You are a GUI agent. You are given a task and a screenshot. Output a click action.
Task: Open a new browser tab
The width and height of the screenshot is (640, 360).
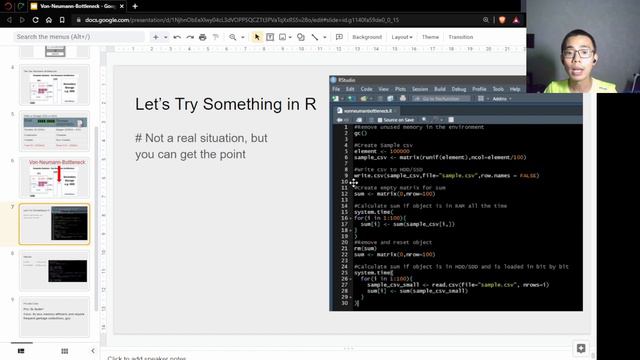135,6
